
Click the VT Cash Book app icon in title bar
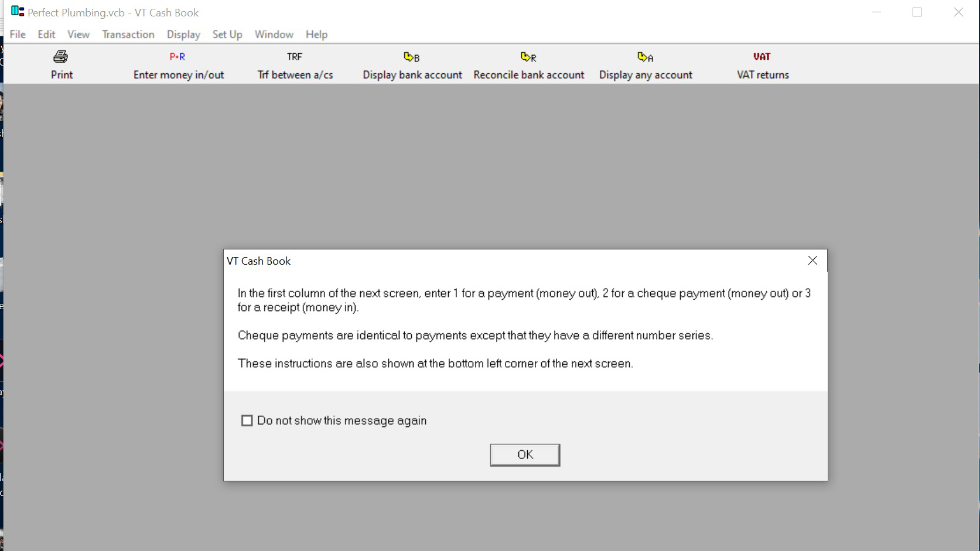(x=18, y=11)
